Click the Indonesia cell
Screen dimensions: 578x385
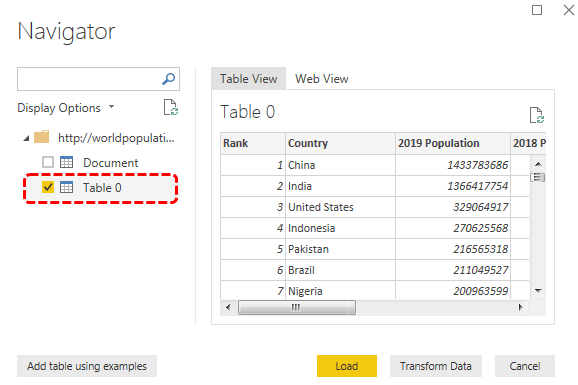pyautogui.click(x=340, y=228)
